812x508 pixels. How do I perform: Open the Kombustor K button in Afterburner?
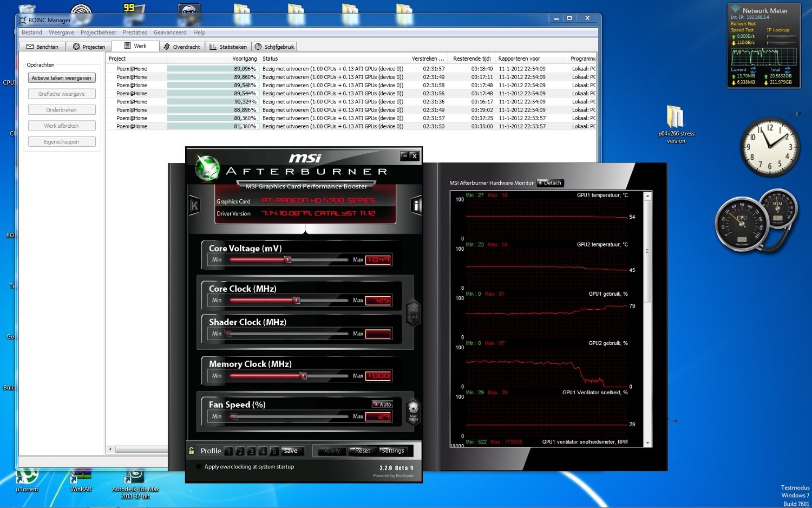point(194,205)
